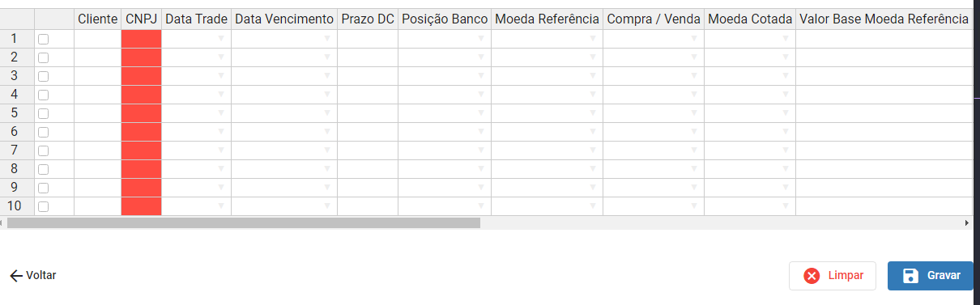The height and width of the screenshot is (305, 980).
Task: Click the Gravar button
Action: pos(931,276)
